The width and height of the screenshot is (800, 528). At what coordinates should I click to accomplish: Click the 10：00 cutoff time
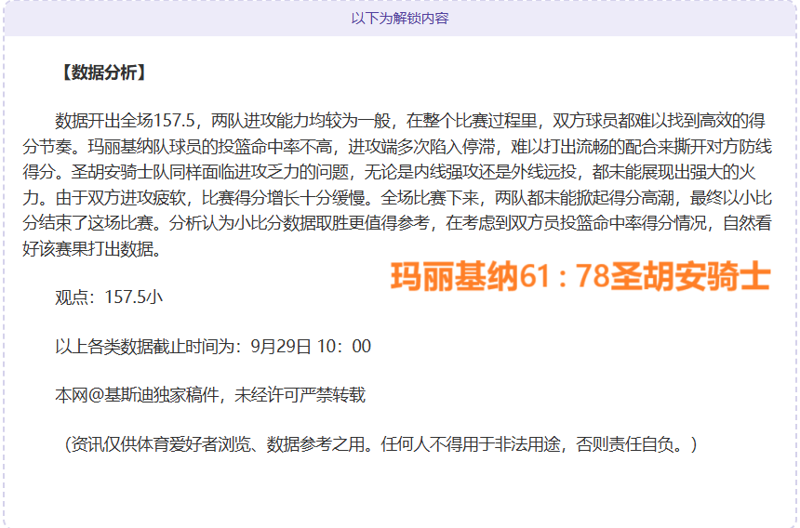pos(346,346)
